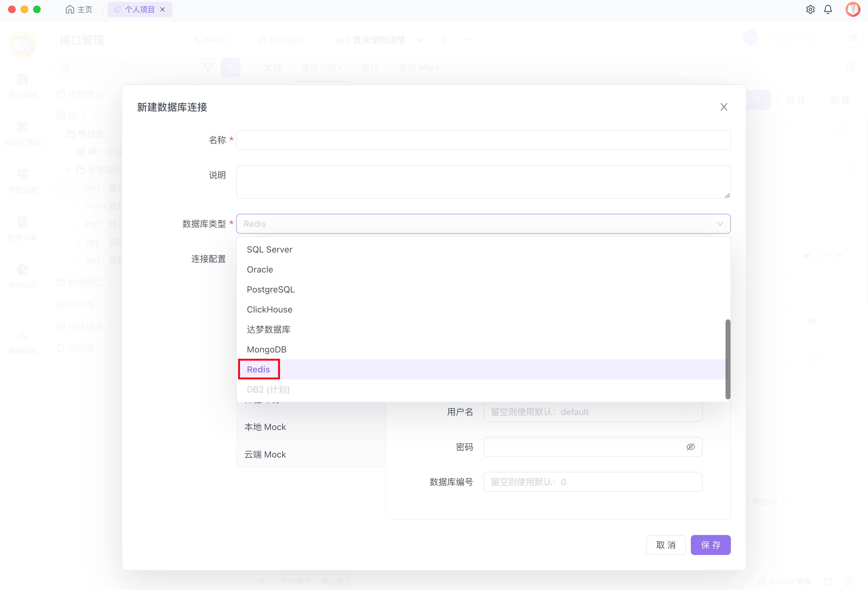Select SQL Server from the list

pyautogui.click(x=269, y=250)
